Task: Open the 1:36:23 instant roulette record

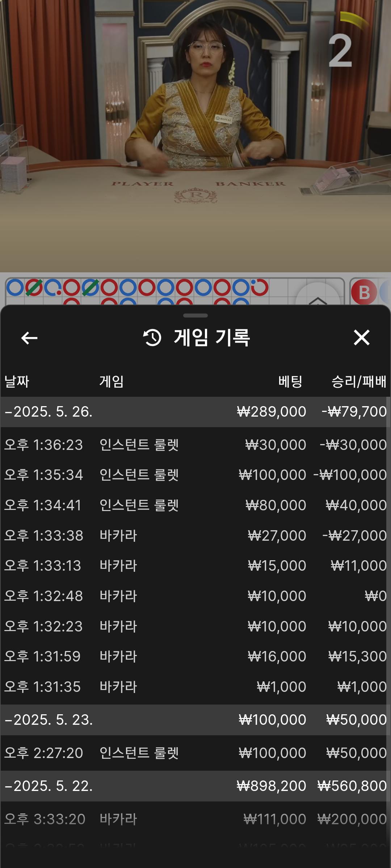Action: (x=195, y=445)
